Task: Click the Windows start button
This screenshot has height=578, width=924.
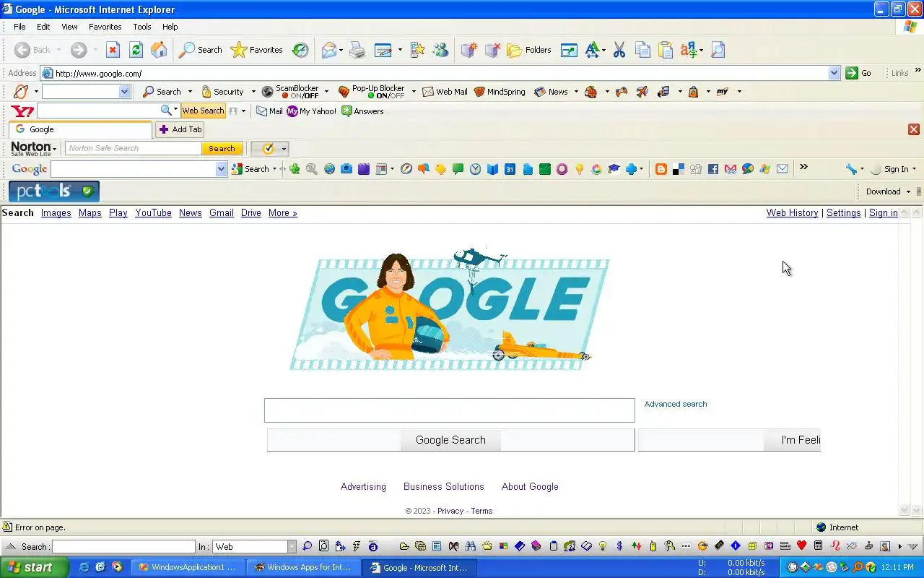Action: click(x=34, y=567)
